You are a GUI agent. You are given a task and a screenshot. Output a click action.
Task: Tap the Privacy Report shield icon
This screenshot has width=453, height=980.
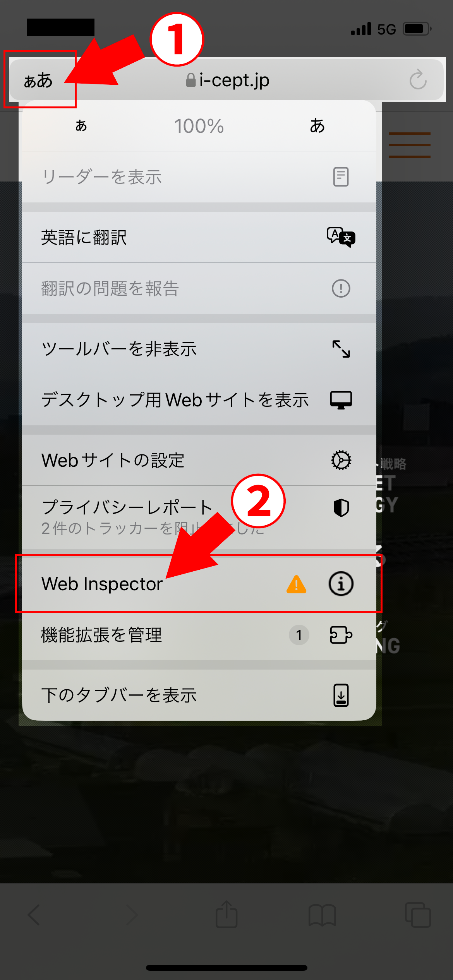341,507
